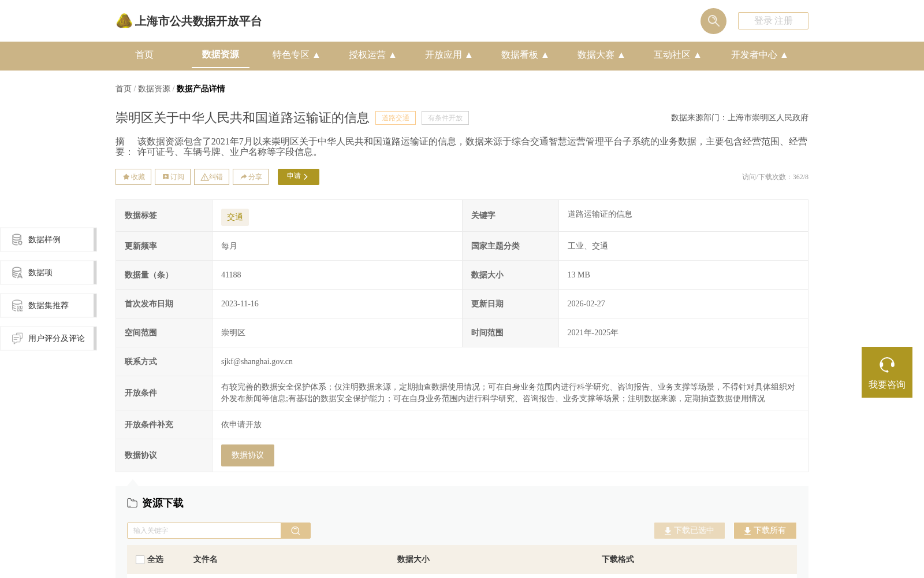
Task: Jump to 数据项 in side panel
Action: 48,273
